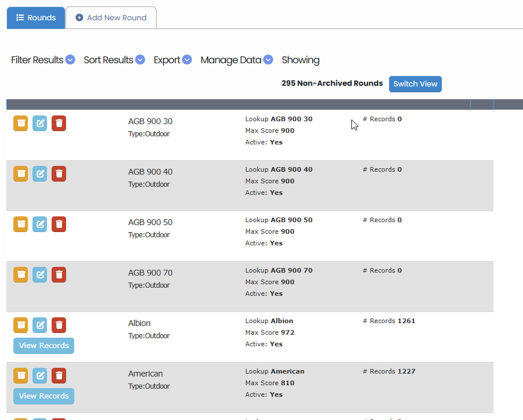The width and height of the screenshot is (523, 420).
Task: Select the Albion round name
Action: (x=139, y=323)
